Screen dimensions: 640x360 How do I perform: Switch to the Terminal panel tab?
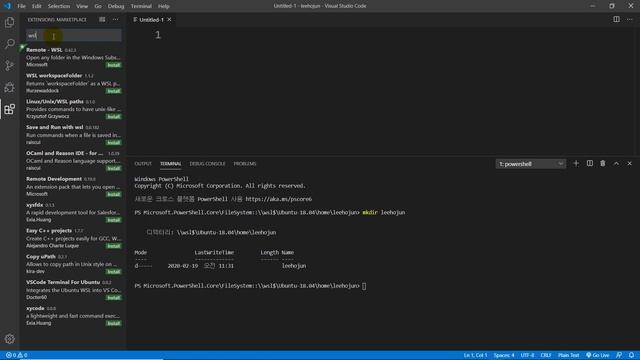click(x=171, y=164)
